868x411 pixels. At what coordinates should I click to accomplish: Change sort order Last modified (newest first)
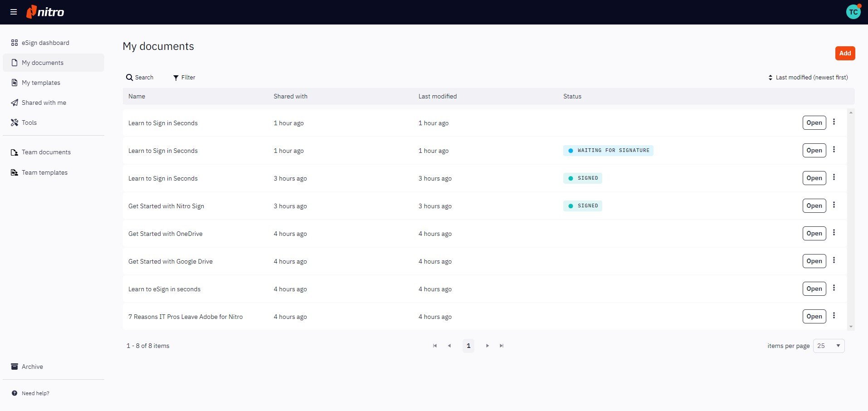[808, 78]
